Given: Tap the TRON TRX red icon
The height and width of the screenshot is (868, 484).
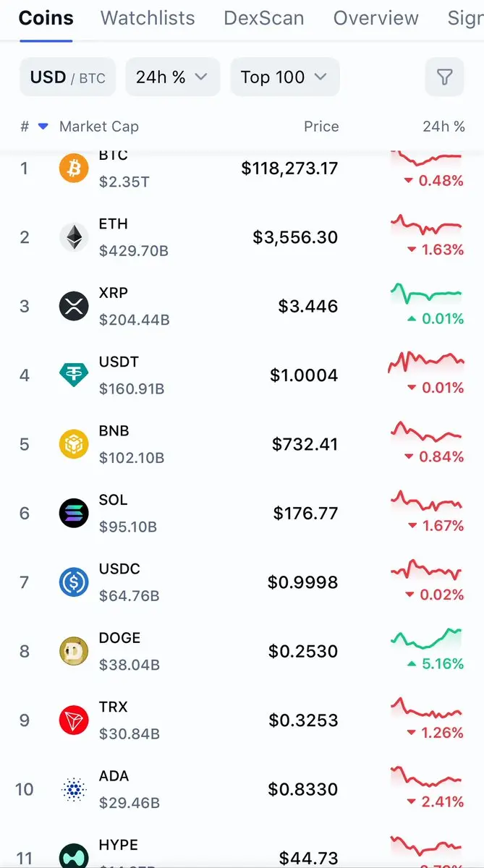Looking at the screenshot, I should pyautogui.click(x=74, y=720).
